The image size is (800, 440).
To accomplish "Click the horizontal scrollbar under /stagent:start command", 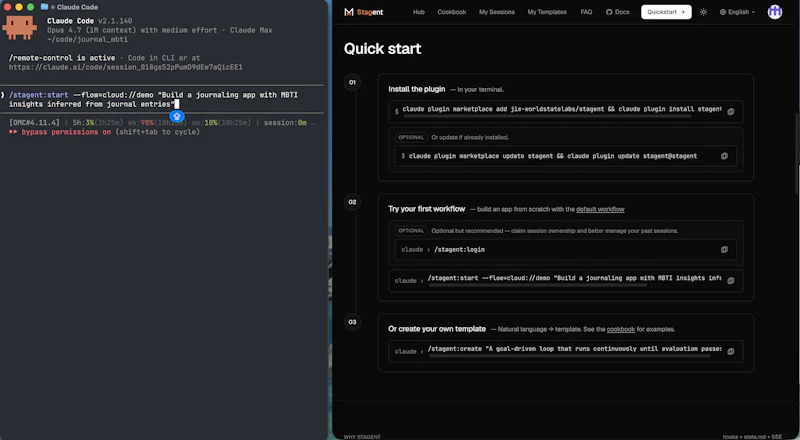I will tap(538, 285).
